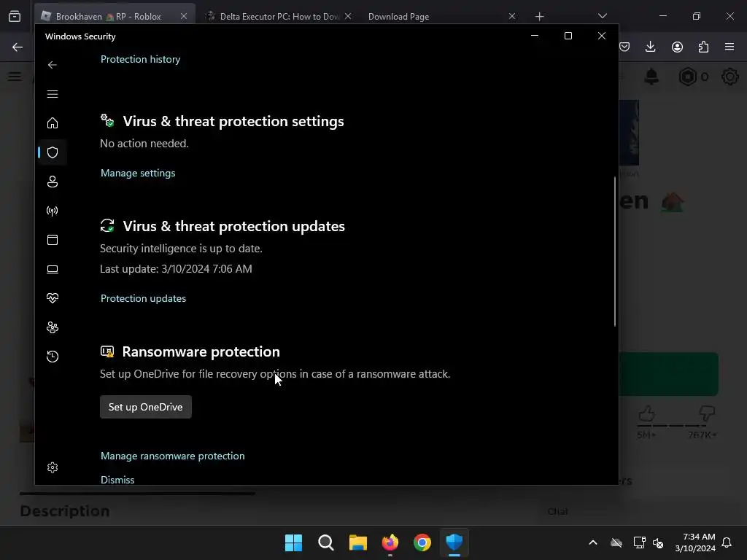Open the Windows Security hamburger menu
The height and width of the screenshot is (560, 747).
pyautogui.click(x=53, y=94)
